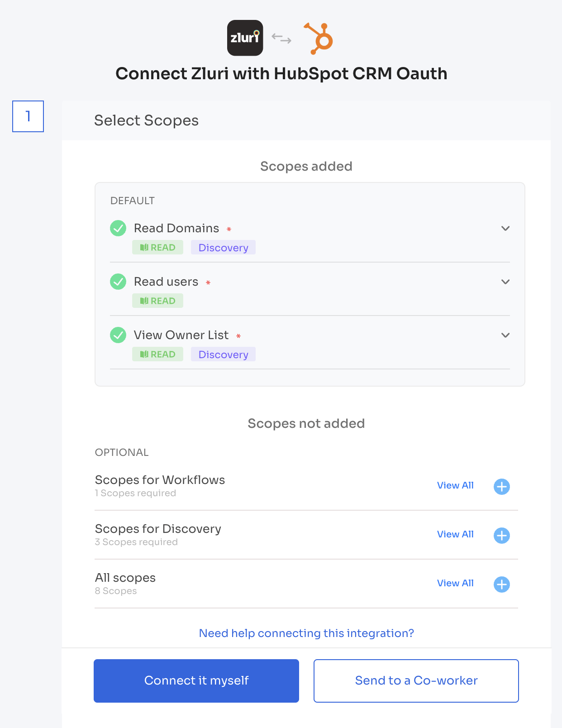Toggle the Read users green checkmark
Screen dimensions: 562x728
click(x=118, y=282)
